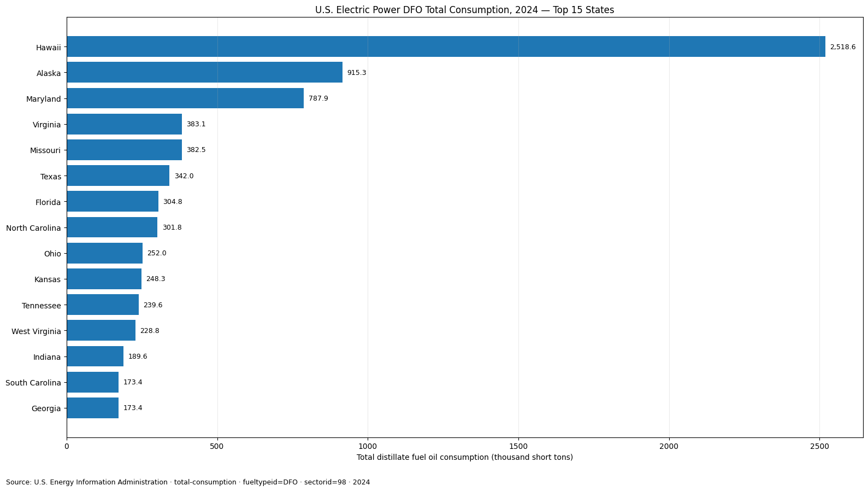Click the 'North Carolina' axis label
Image resolution: width=868 pixels, height=491 pixels.
click(x=33, y=228)
